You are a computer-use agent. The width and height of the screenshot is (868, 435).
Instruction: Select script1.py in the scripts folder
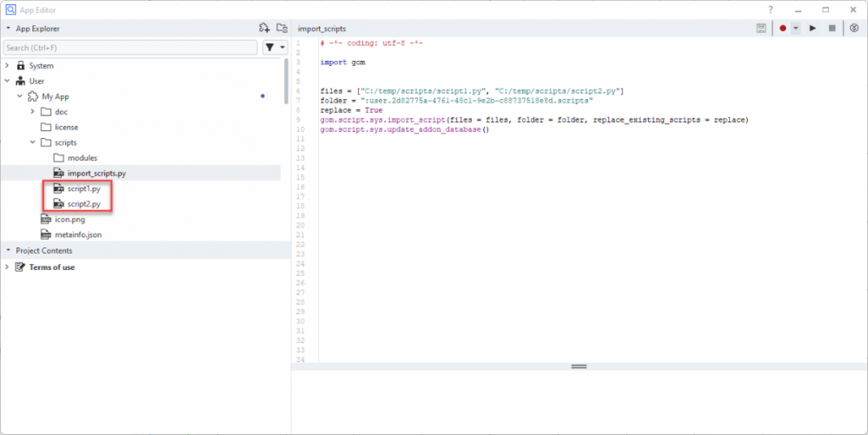click(x=83, y=188)
